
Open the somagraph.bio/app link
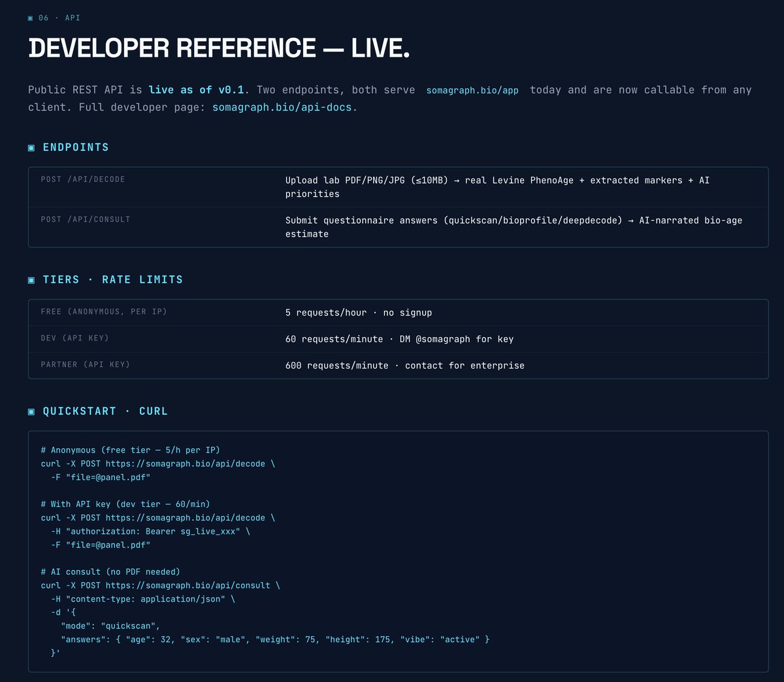point(472,90)
